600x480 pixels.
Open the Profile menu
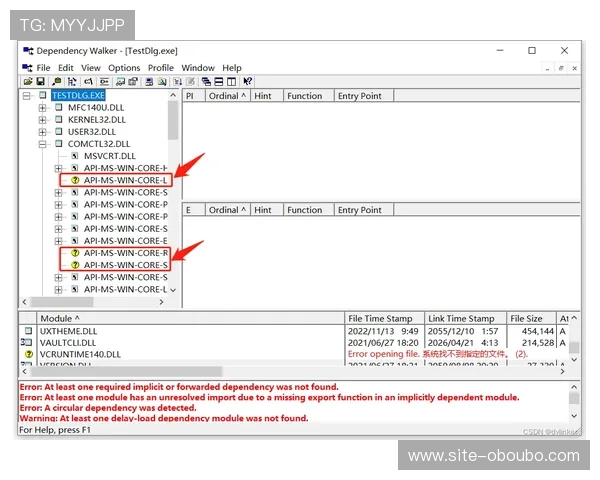(x=161, y=68)
